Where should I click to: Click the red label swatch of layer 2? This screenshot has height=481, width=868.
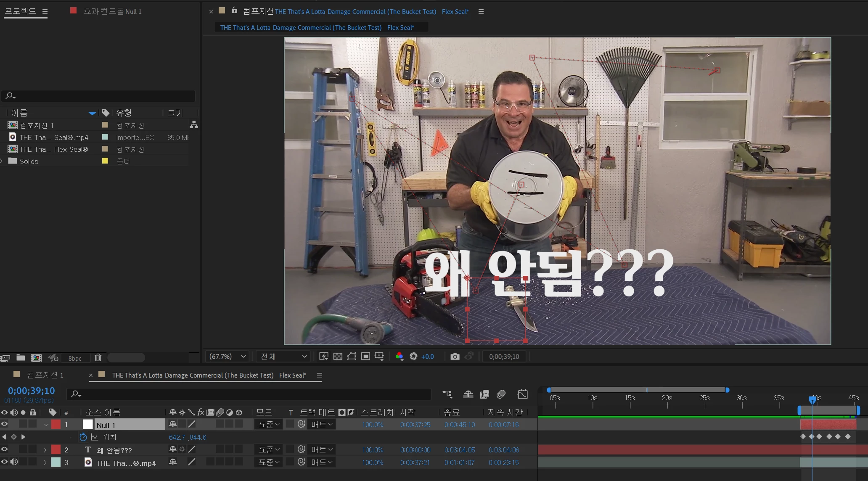coord(56,449)
